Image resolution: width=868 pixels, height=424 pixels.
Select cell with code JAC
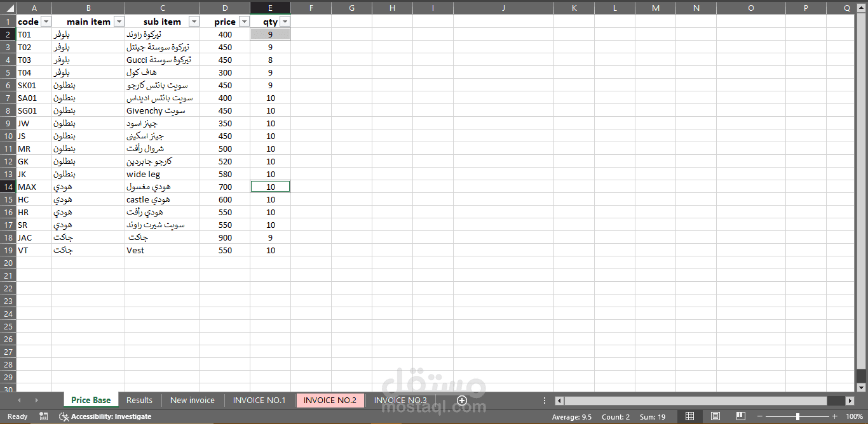[x=34, y=237]
